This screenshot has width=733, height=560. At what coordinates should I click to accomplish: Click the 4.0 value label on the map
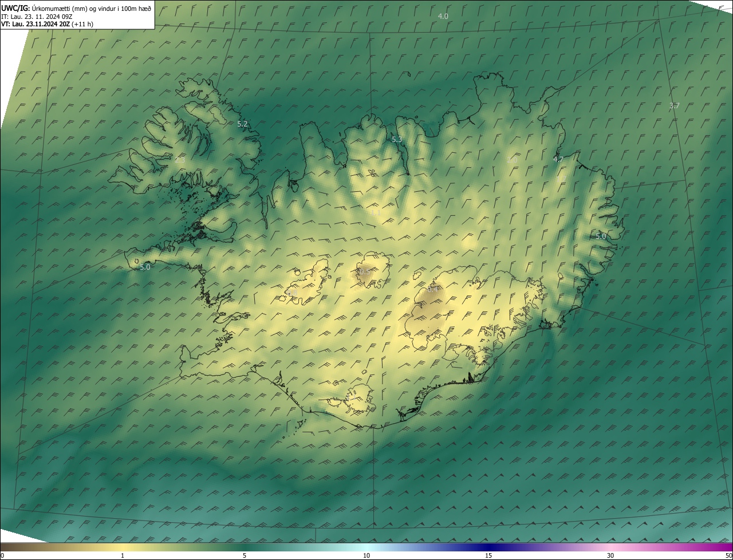[443, 16]
